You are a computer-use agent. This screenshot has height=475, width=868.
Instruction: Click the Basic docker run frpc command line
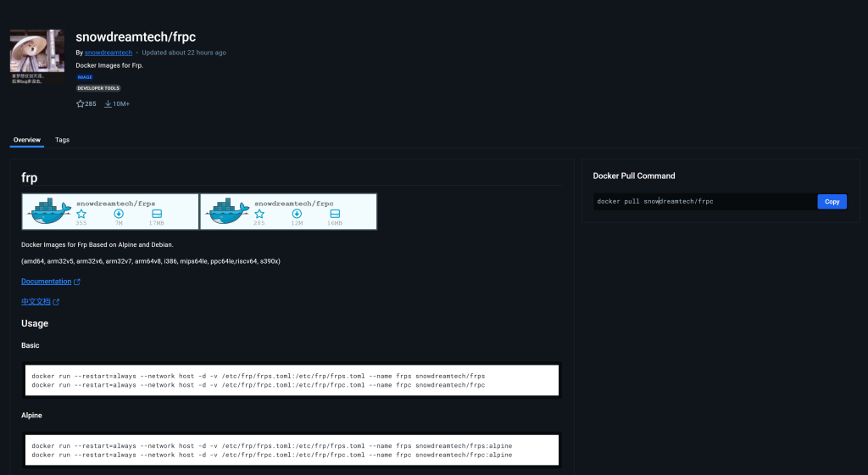pos(259,385)
